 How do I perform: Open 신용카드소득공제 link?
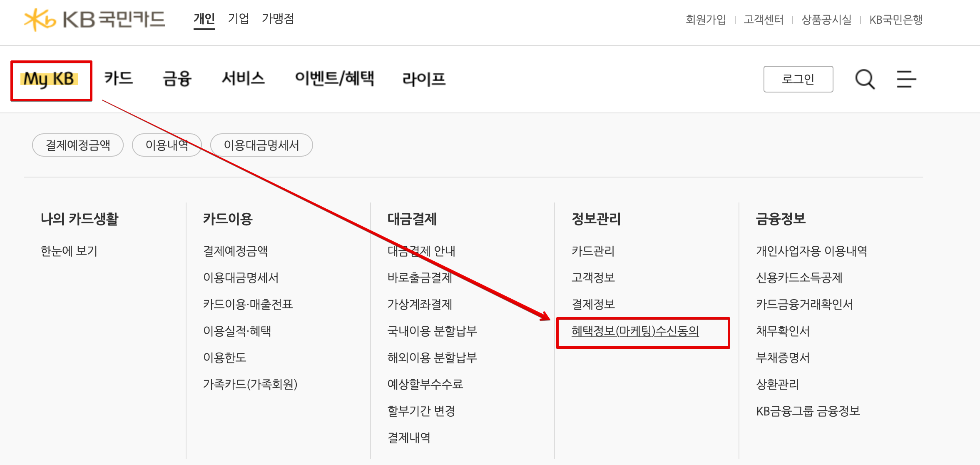[799, 277]
